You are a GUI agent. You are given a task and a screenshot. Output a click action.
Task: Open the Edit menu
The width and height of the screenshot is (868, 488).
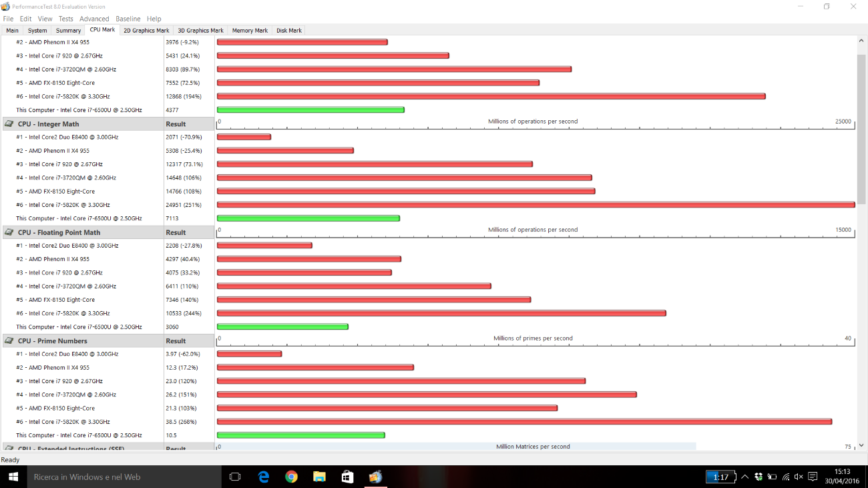(x=25, y=19)
